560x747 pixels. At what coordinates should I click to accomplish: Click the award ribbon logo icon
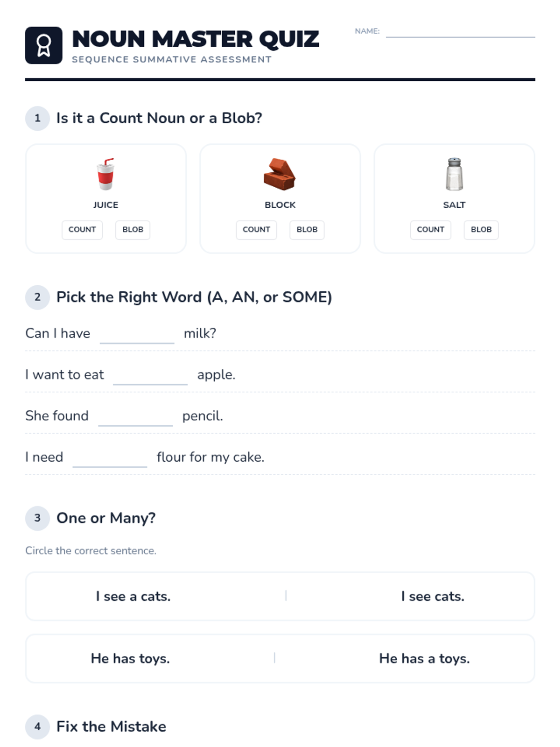coord(43,45)
